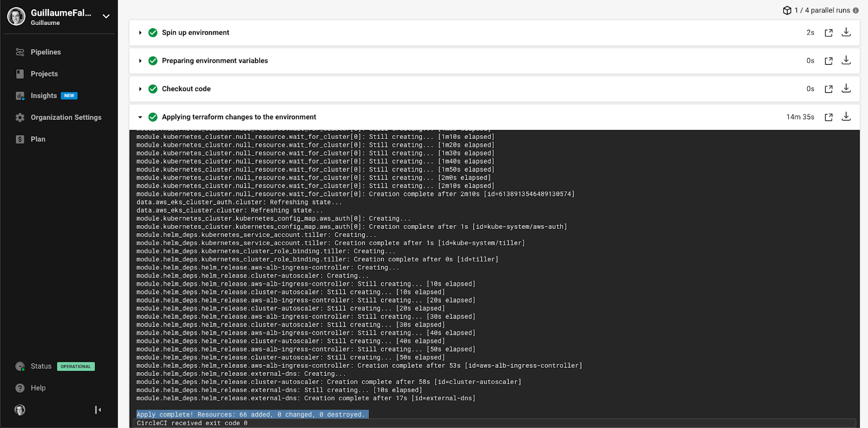The image size is (868, 428).
Task: Open Checkout code output in new tab
Action: [828, 89]
